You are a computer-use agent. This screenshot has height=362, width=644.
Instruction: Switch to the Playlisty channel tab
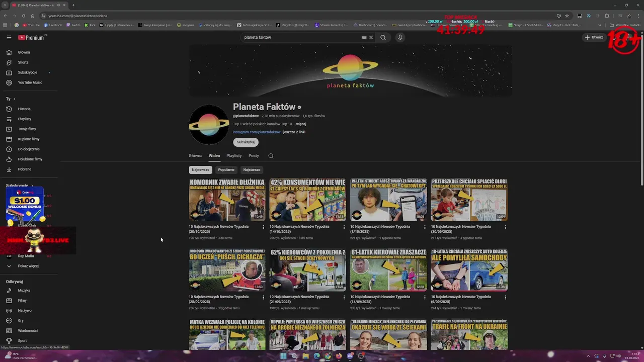coord(234,156)
